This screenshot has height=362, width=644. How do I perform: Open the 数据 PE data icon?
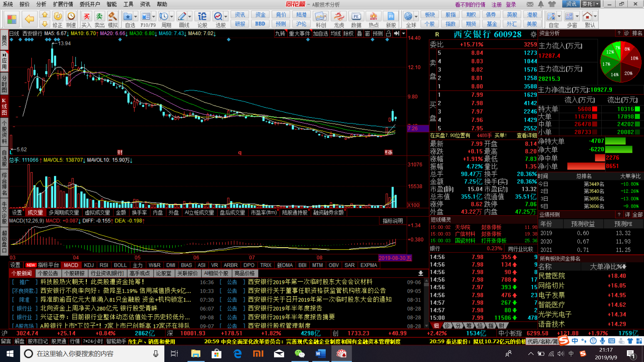(356, 19)
